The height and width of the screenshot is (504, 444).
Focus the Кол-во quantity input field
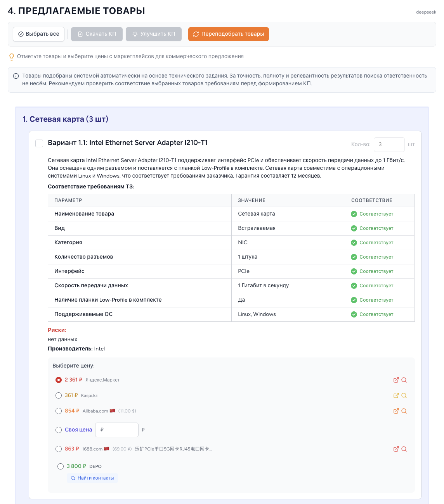tap(389, 145)
